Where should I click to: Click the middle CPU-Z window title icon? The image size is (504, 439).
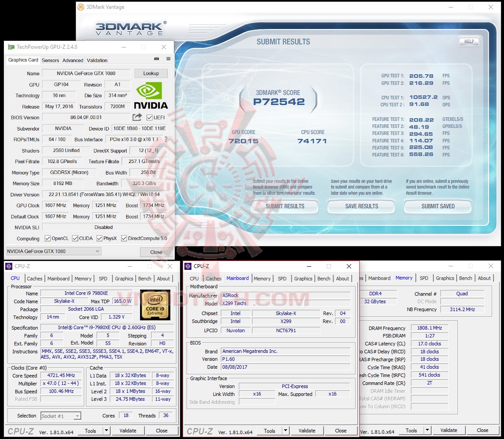pos(188,266)
